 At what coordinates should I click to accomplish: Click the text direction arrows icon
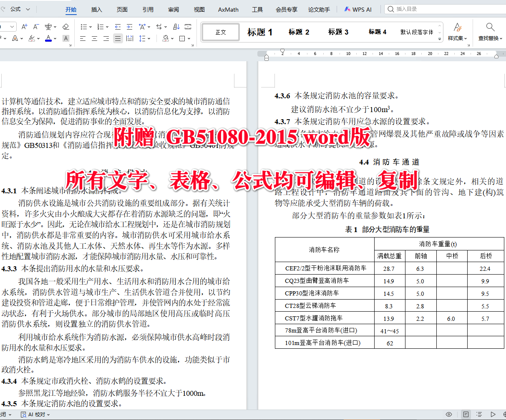(x=159, y=27)
